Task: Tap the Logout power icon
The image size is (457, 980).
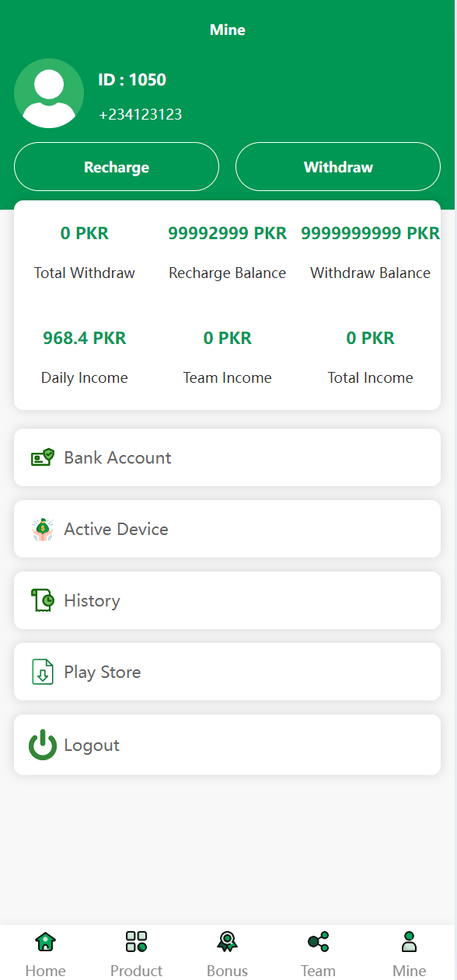Action: point(43,745)
